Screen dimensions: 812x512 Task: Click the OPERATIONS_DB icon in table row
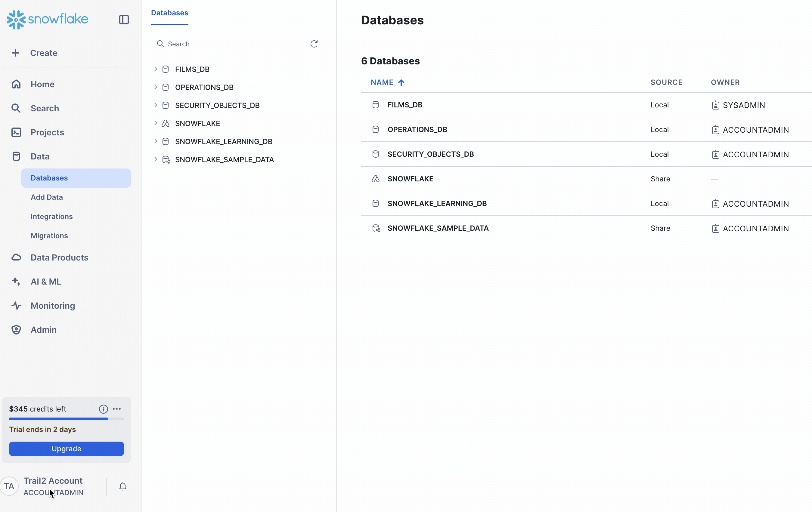coord(376,129)
